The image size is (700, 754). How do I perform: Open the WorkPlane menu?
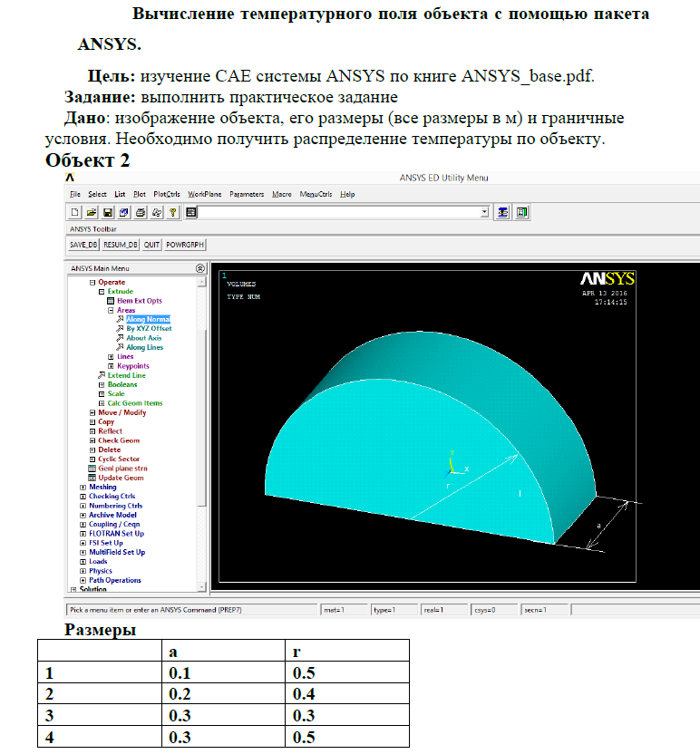pyautogui.click(x=204, y=194)
